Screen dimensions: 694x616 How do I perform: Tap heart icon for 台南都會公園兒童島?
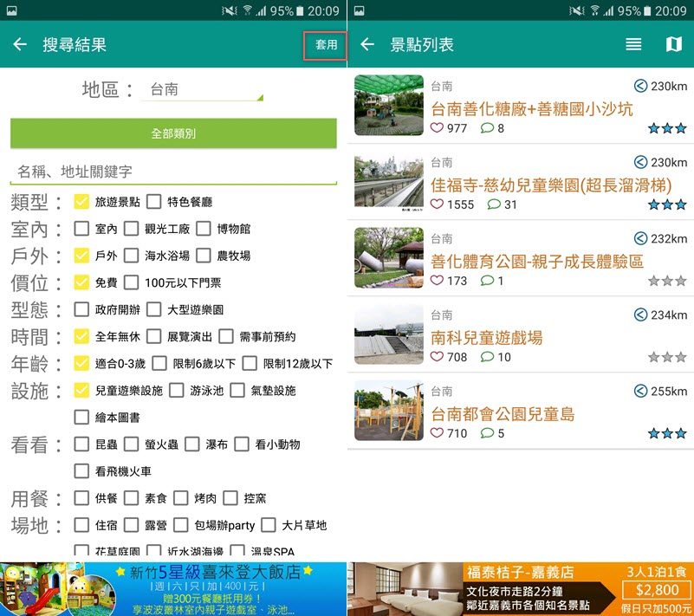pyautogui.click(x=437, y=432)
